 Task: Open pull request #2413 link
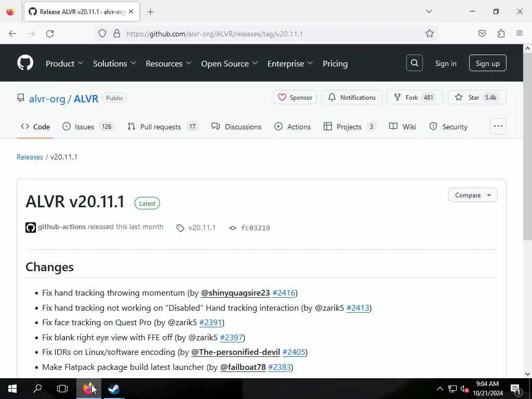pos(357,308)
